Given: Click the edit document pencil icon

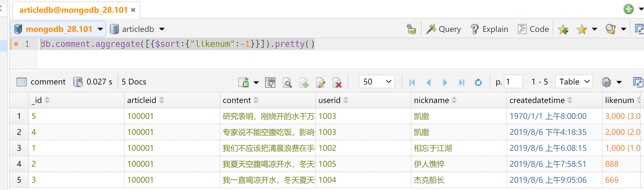Looking at the screenshot, I should 321,83.
